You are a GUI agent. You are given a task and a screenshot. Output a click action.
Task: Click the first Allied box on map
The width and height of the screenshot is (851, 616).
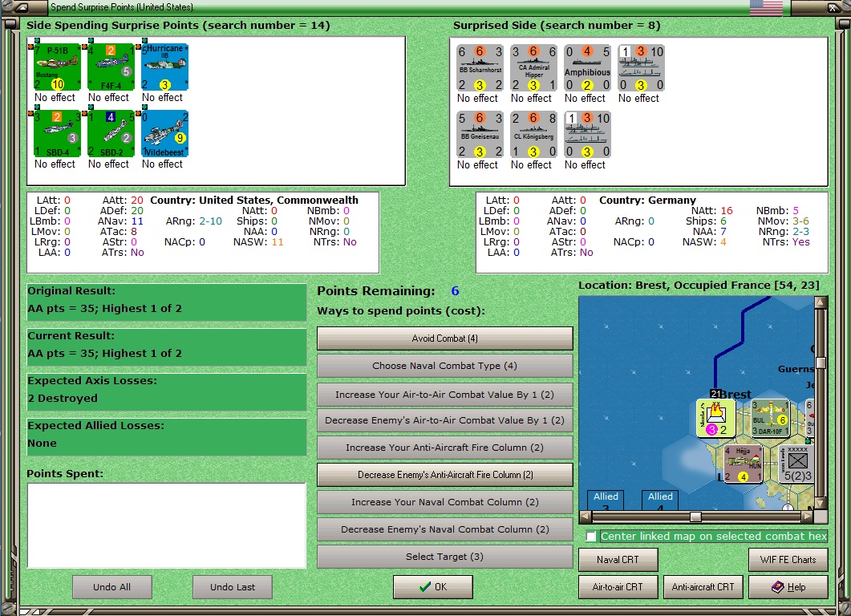(606, 500)
